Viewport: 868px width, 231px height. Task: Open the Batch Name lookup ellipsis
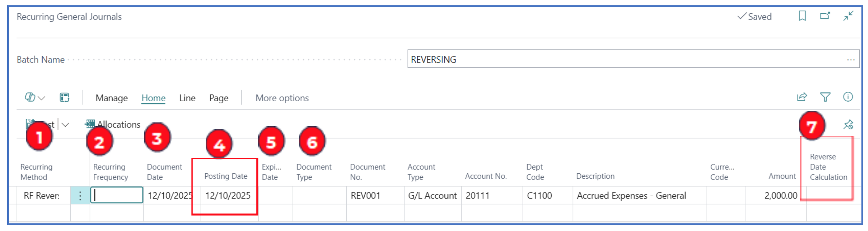pyautogui.click(x=850, y=60)
